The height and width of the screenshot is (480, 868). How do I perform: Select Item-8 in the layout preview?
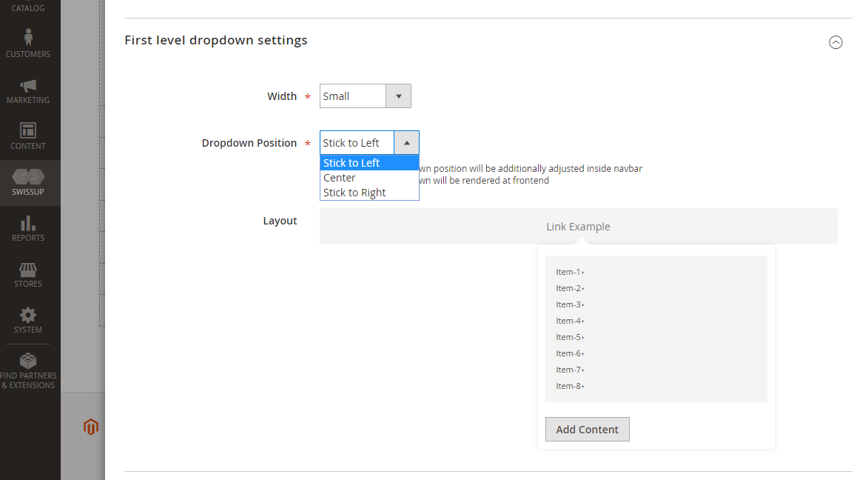569,386
